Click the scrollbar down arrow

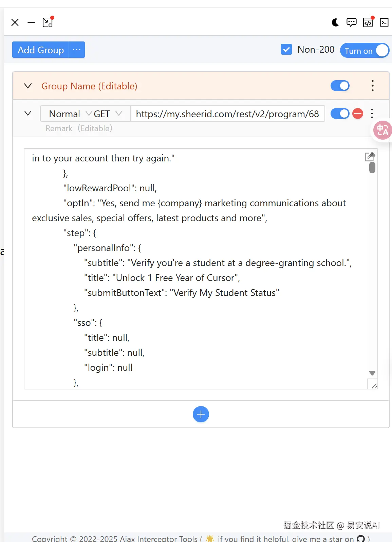coord(372,373)
